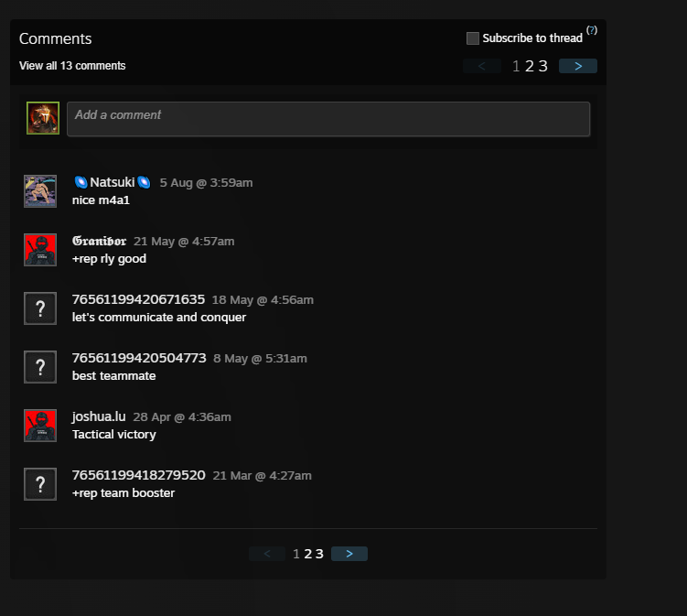This screenshot has height=616, width=687.
Task: Select page 1 in top pagination
Action: [516, 66]
